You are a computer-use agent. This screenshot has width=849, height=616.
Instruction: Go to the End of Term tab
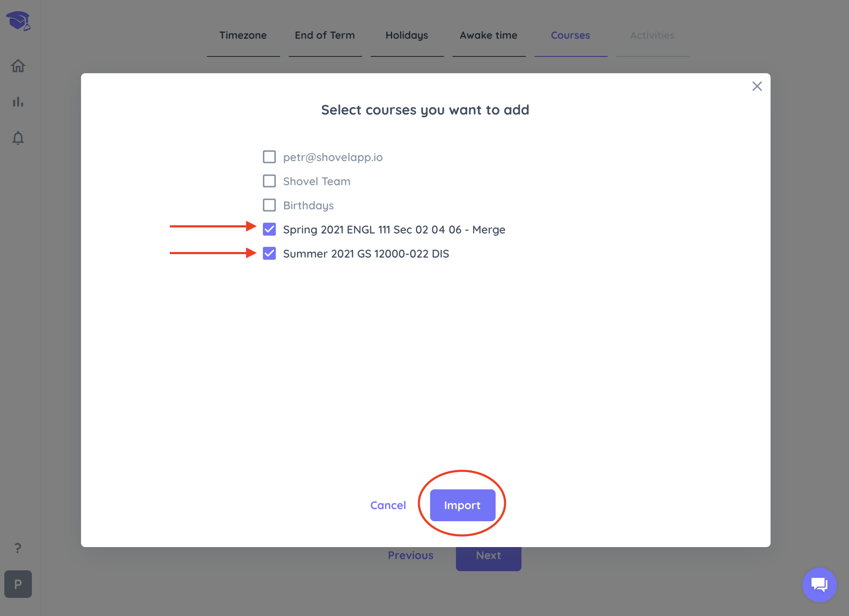coord(325,35)
